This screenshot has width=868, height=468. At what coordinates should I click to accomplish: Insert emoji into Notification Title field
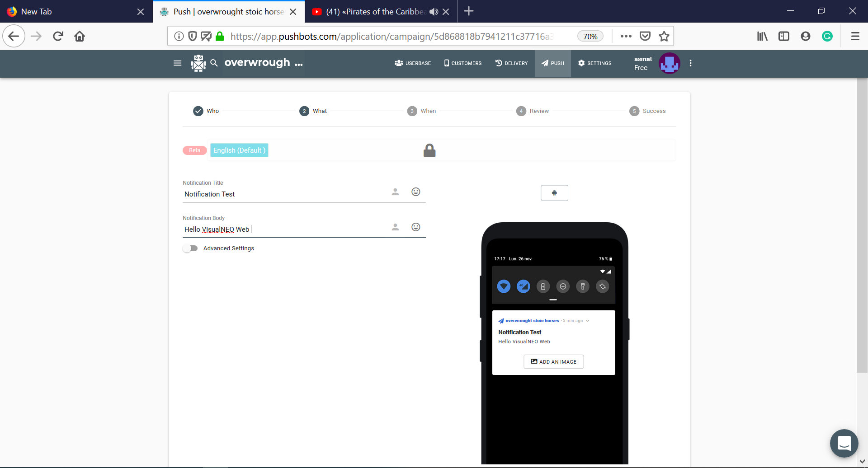[x=416, y=192]
